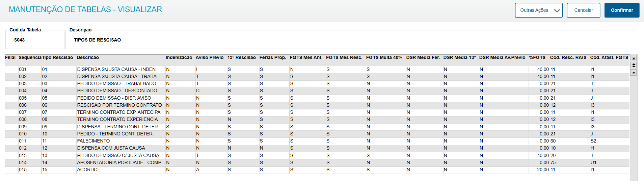Click the Tipo Rescisao column header
Screen dimensions: 644x181
coord(57,58)
